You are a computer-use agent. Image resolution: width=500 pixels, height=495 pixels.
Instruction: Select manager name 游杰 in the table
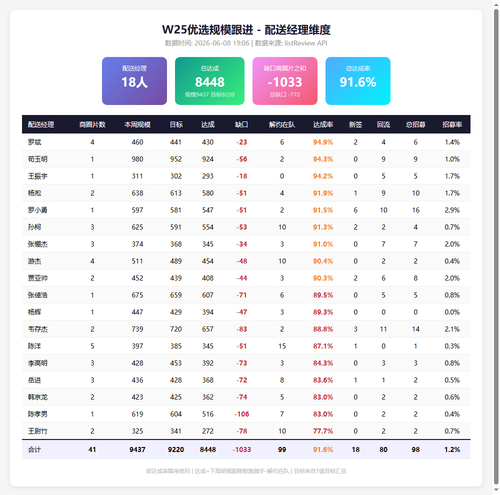click(x=34, y=261)
